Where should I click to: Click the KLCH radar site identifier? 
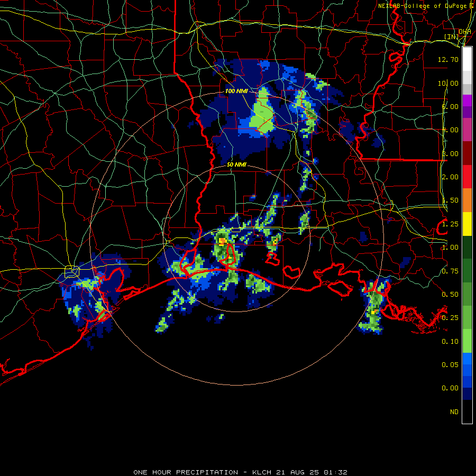[262, 472]
